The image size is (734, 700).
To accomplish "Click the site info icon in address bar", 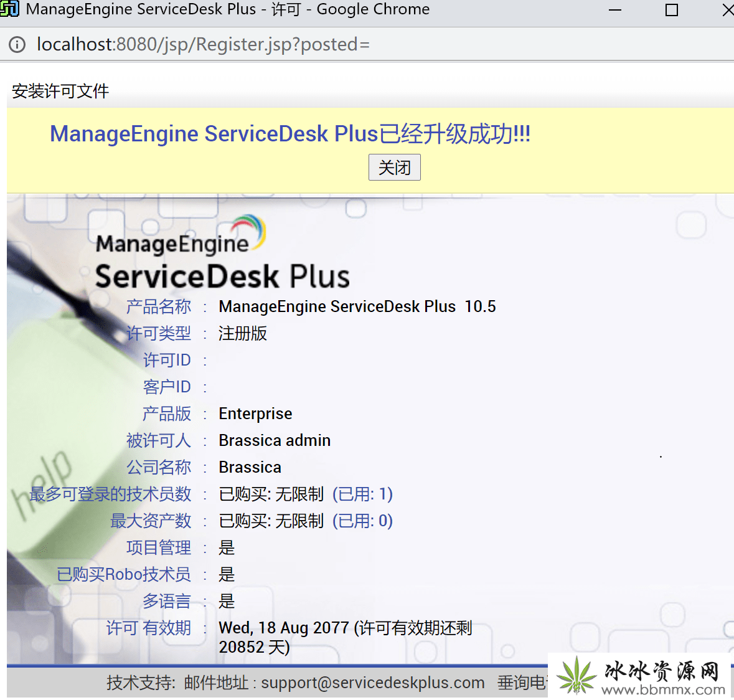I will tap(17, 44).
